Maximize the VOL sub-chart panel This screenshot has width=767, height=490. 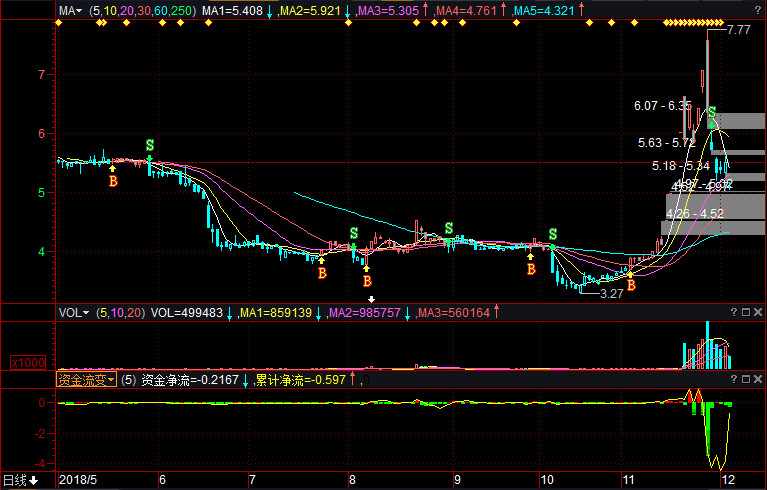746,312
